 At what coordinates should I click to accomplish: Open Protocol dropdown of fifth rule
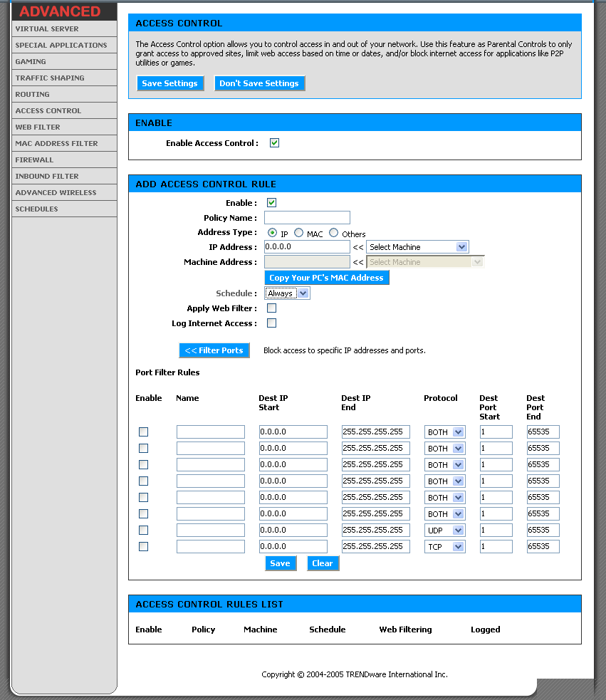point(445,498)
